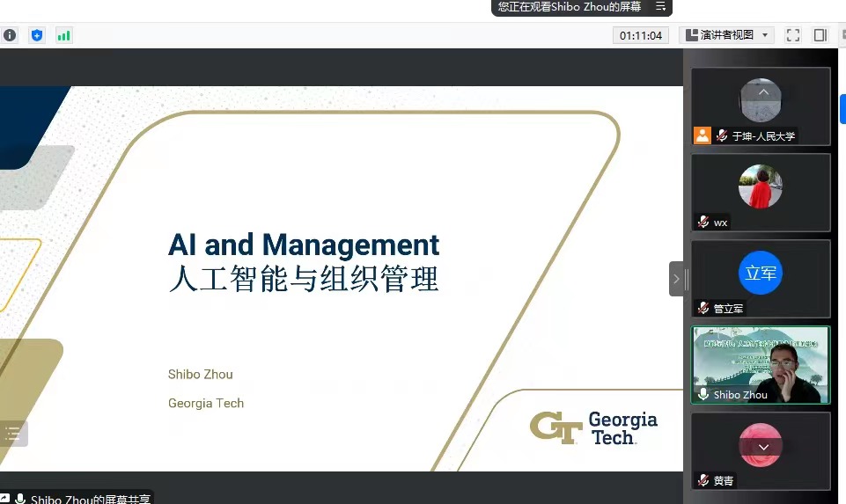Image resolution: width=846 pixels, height=504 pixels.
Task: Click the meeting info icon
Action: pyautogui.click(x=10, y=35)
